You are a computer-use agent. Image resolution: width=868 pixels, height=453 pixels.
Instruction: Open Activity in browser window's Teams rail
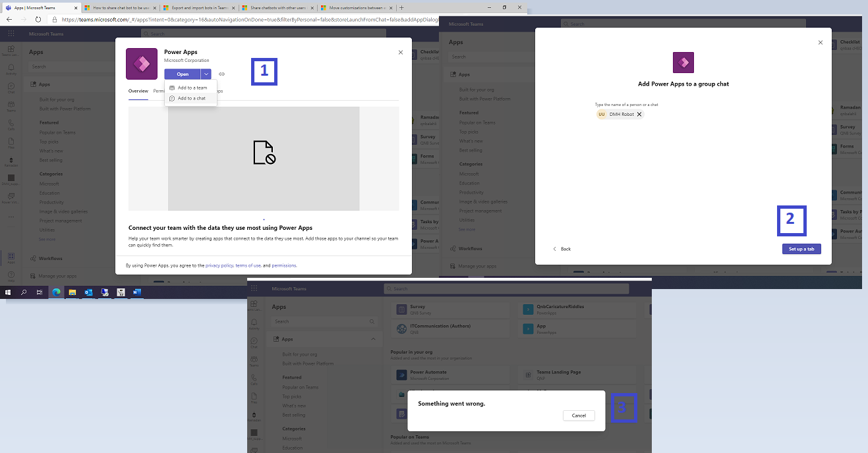click(x=11, y=70)
